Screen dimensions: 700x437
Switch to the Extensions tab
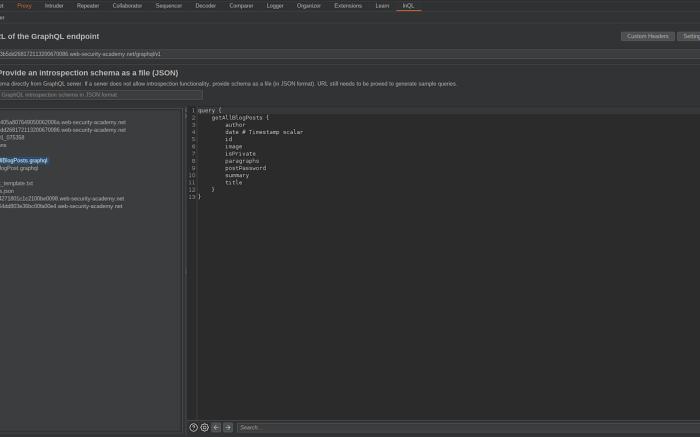click(x=348, y=6)
